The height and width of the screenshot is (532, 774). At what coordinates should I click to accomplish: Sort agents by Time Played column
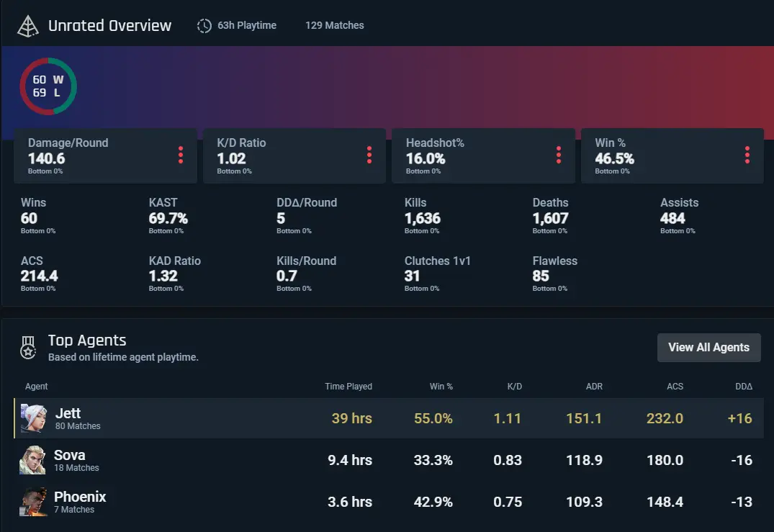coord(348,387)
